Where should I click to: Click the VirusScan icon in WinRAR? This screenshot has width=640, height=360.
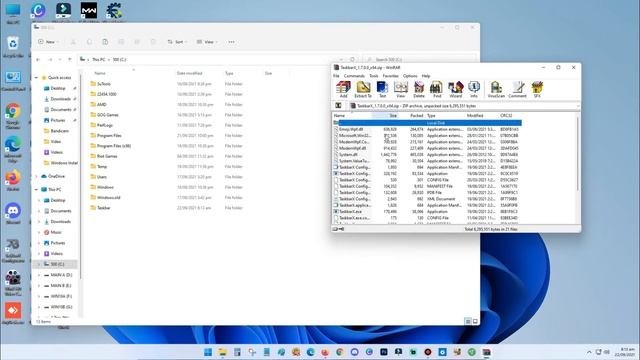tap(496, 89)
